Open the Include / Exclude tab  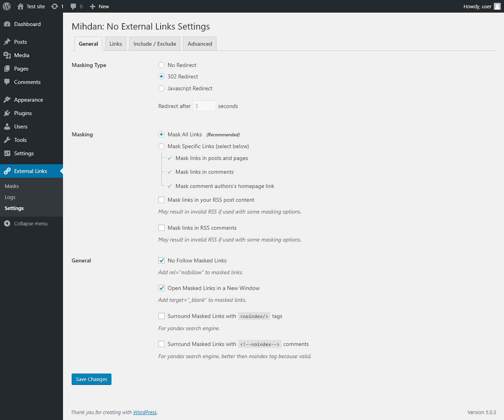coord(155,44)
